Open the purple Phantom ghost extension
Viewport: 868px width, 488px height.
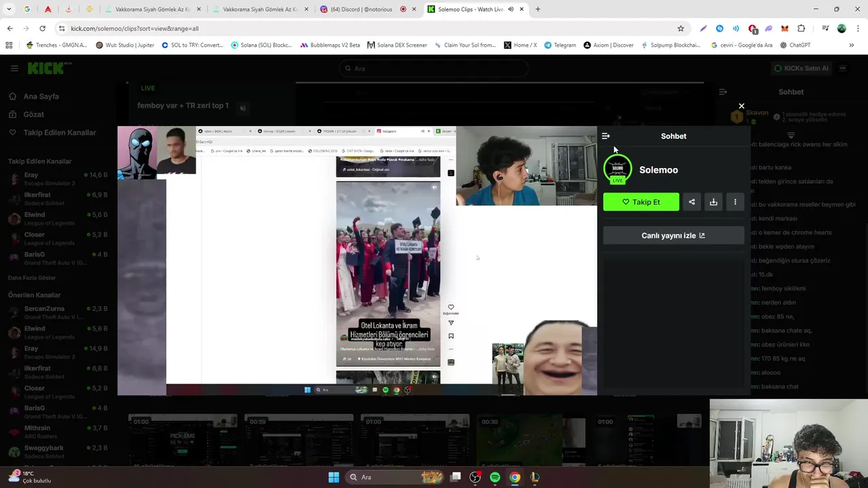[x=768, y=28]
